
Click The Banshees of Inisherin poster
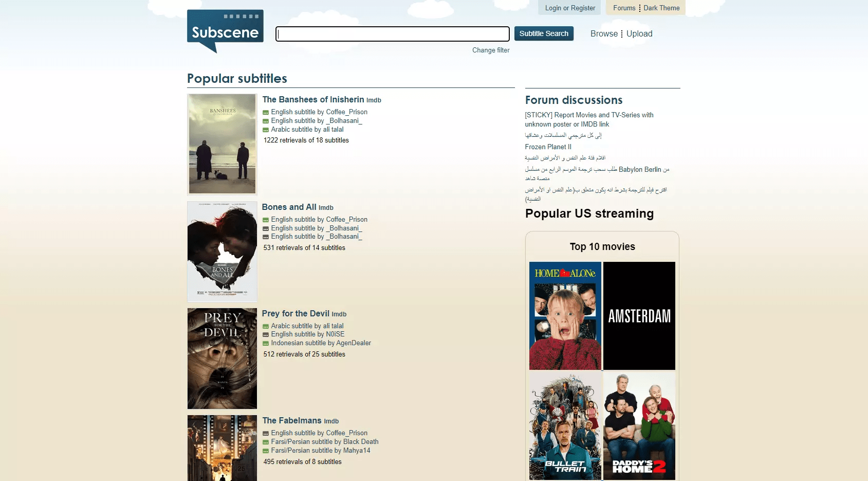222,144
